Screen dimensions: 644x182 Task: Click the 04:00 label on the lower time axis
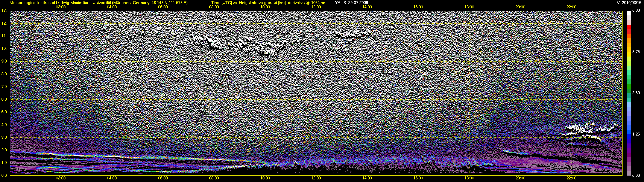(112, 178)
